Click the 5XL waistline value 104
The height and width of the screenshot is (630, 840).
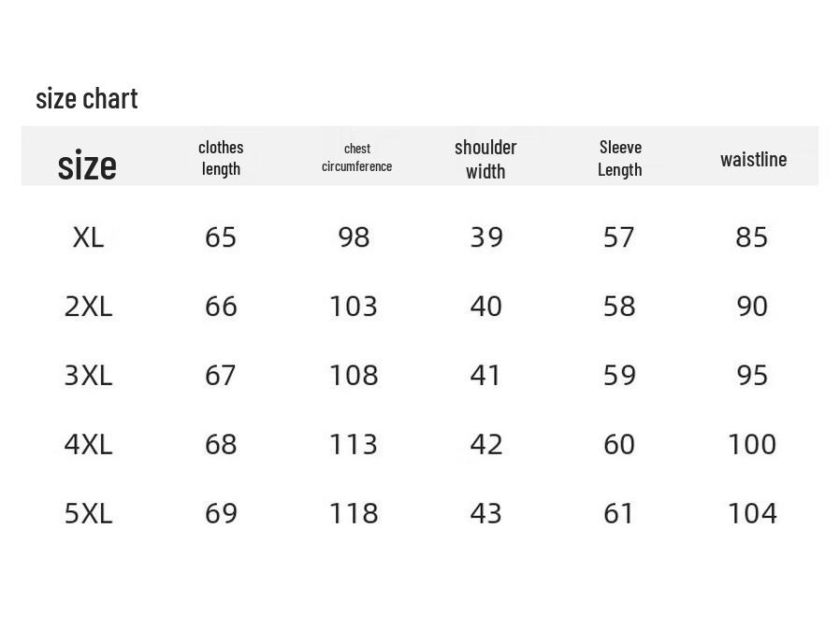click(x=752, y=513)
